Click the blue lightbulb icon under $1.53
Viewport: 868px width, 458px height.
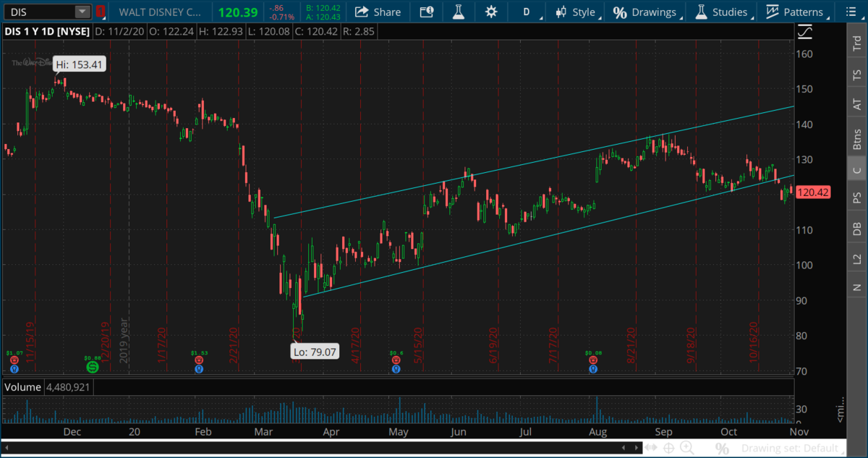point(198,369)
